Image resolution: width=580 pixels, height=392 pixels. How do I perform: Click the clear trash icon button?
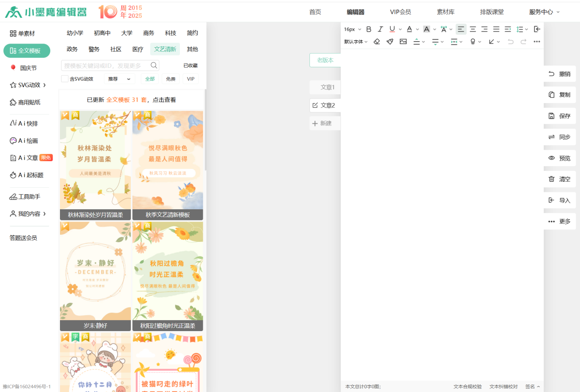[x=552, y=179]
